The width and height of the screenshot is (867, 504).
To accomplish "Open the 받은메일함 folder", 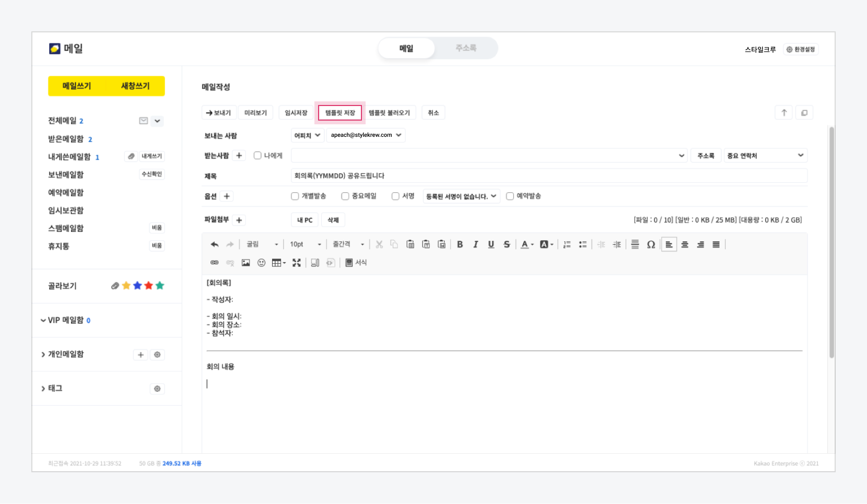I will pyautogui.click(x=66, y=139).
